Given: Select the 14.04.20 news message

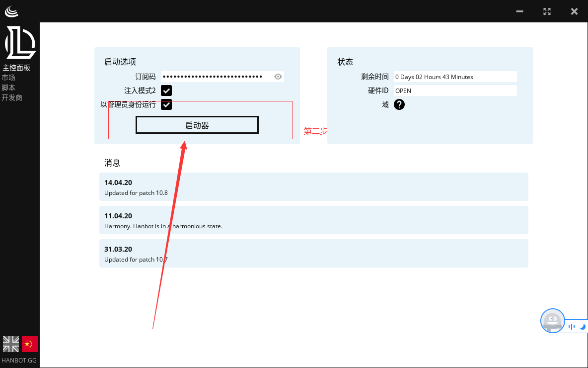Looking at the screenshot, I should (313, 186).
